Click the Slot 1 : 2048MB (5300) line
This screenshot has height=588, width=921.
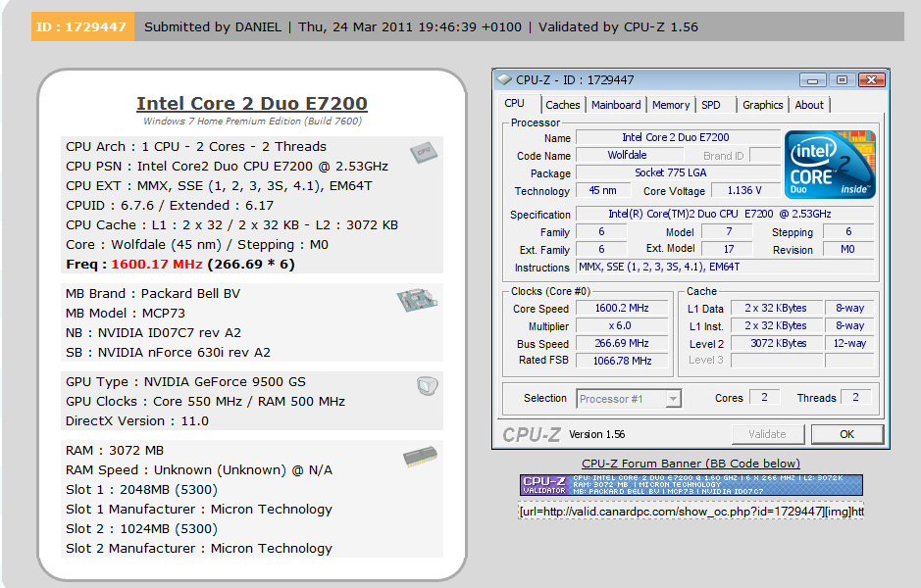(x=141, y=489)
